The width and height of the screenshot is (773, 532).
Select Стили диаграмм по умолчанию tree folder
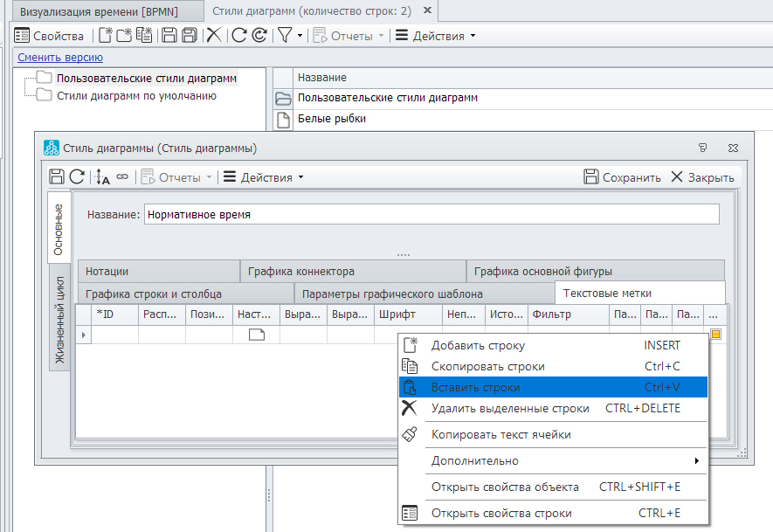tap(136, 95)
